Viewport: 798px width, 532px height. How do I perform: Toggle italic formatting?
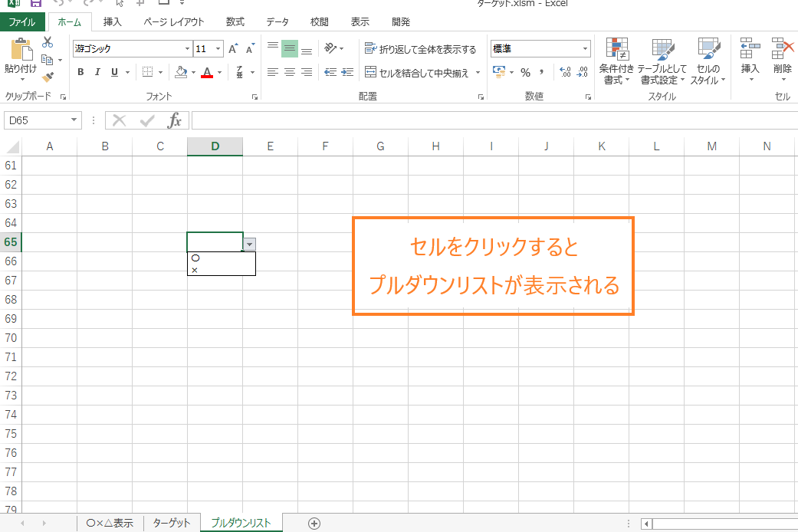point(97,72)
